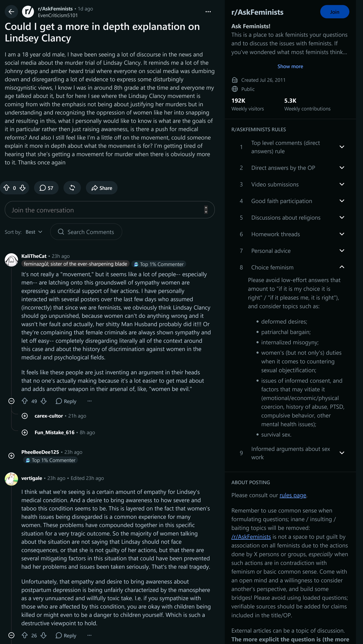Click the crosspost refresh arrows icon
This screenshot has width=363, height=644.
(72, 188)
